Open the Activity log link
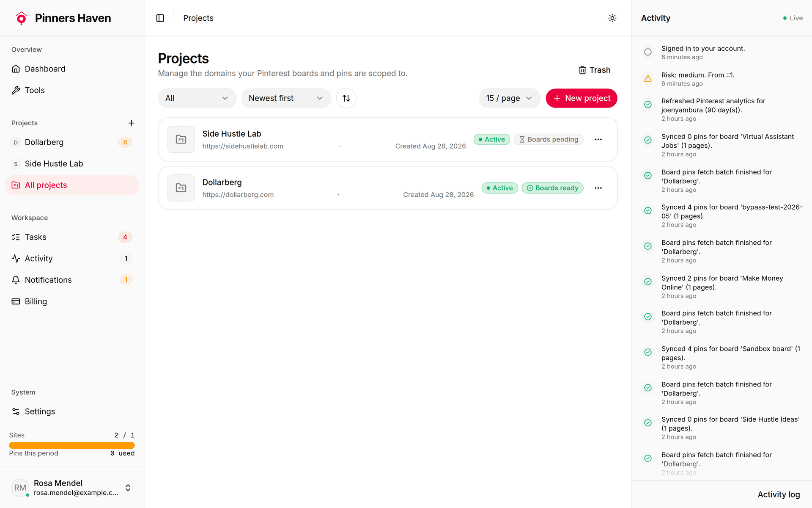 (x=779, y=494)
